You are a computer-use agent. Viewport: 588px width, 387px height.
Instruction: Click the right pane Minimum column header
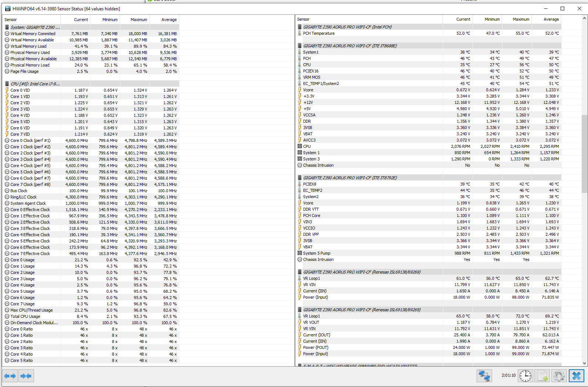487,19
